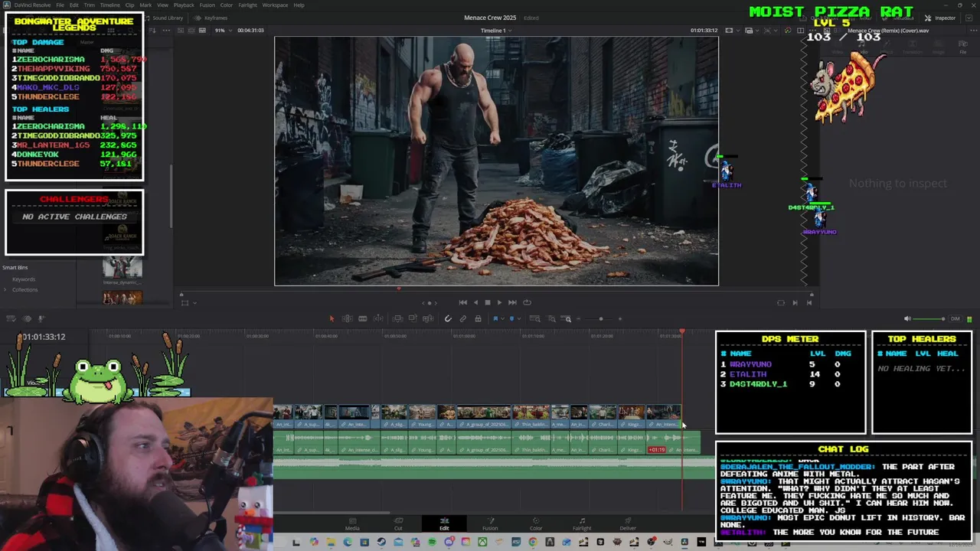The width and height of the screenshot is (980, 551).
Task: Open the Marker color dropdown arrow
Action: (519, 319)
